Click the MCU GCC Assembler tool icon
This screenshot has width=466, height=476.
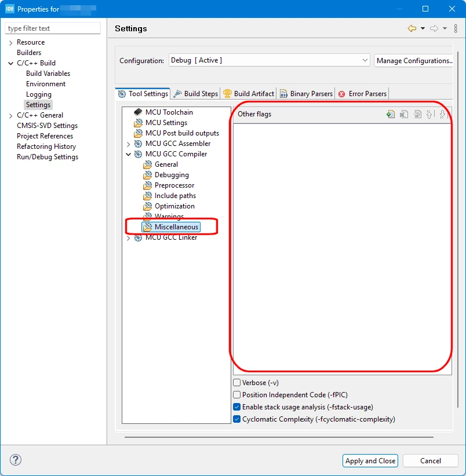(138, 144)
